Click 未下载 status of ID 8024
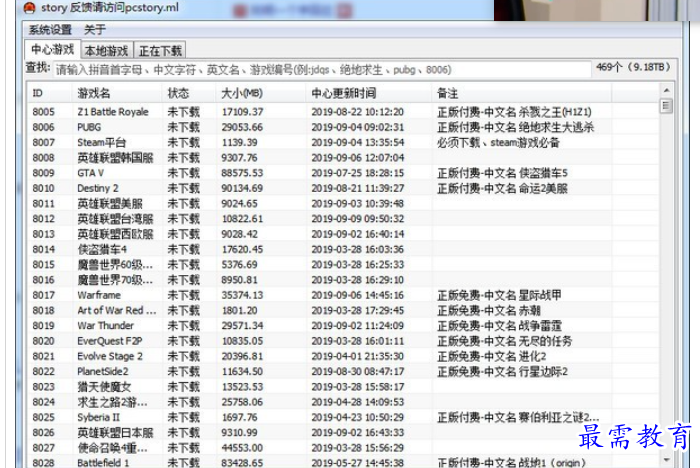Viewport: 700px width, 468px height. point(183,402)
